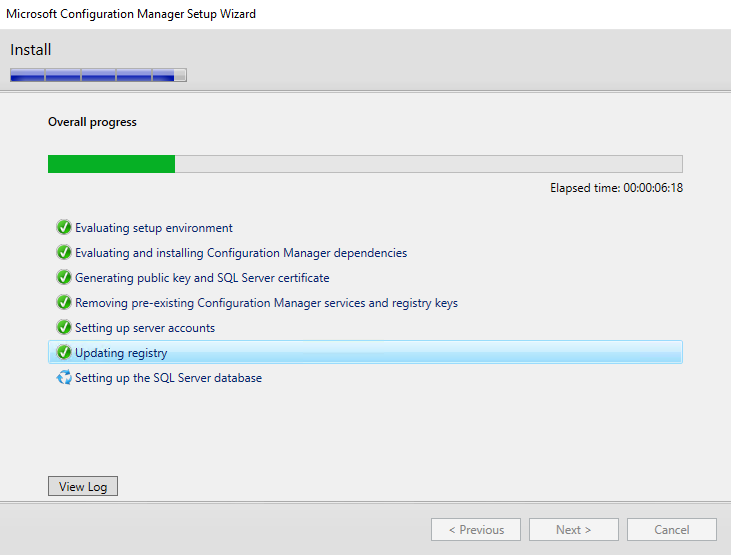The height and width of the screenshot is (555, 731).
Task: Click green checkmark for Updating registry
Action: click(x=64, y=353)
